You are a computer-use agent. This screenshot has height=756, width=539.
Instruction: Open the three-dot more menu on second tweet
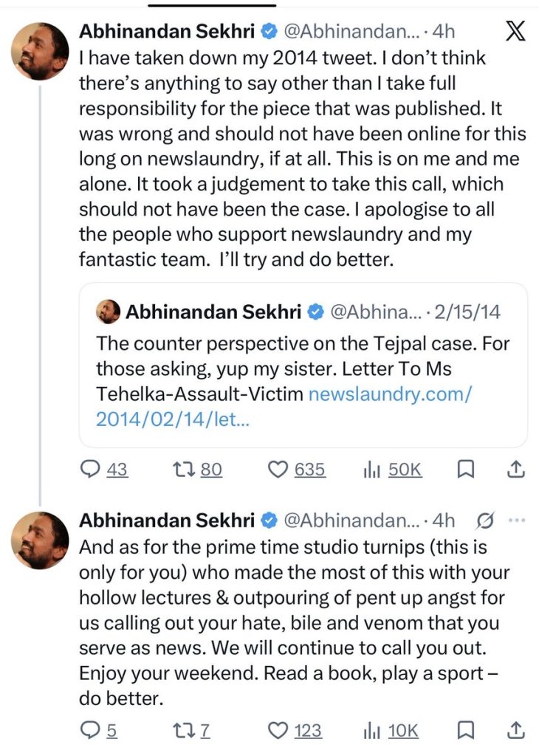tap(517, 520)
